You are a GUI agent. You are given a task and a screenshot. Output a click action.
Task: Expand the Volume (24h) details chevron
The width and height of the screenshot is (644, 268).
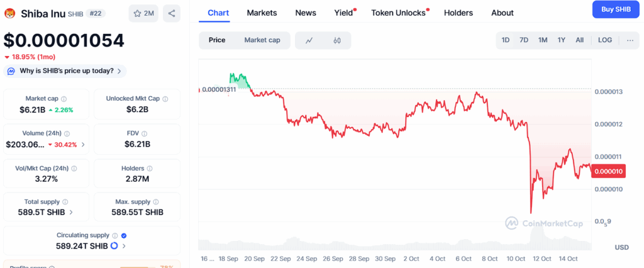pos(84,145)
